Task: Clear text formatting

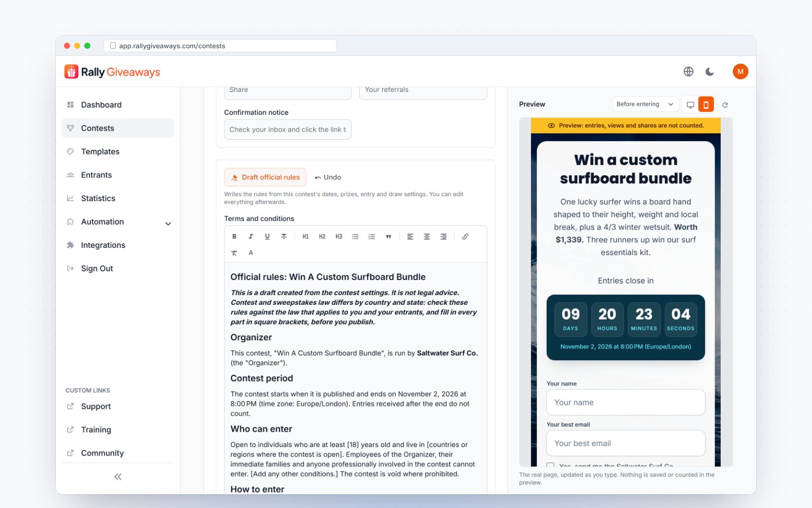Action: coord(234,253)
